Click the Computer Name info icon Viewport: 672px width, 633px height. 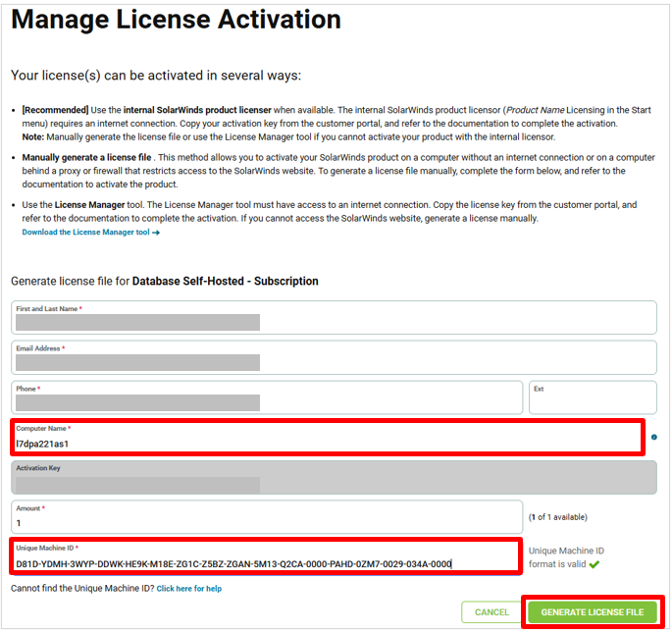654,437
